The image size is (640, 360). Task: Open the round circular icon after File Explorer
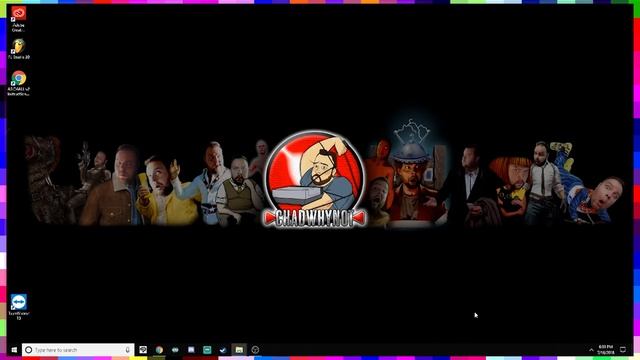click(255, 350)
